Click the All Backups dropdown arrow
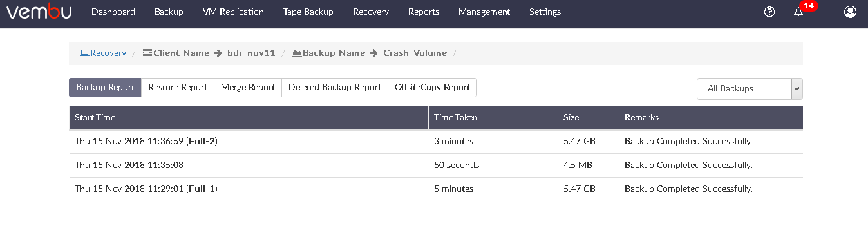868x246 pixels. click(797, 89)
